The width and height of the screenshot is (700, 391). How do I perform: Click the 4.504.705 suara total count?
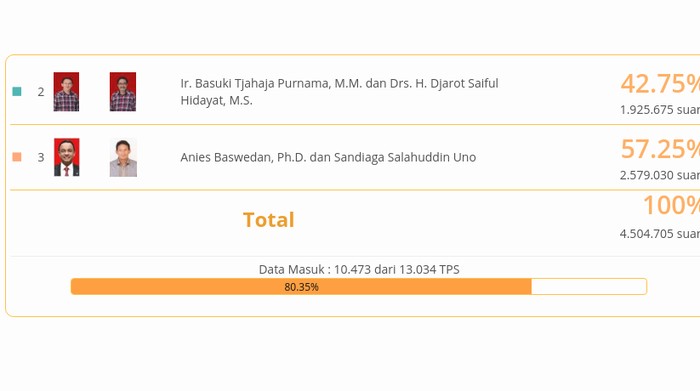660,233
